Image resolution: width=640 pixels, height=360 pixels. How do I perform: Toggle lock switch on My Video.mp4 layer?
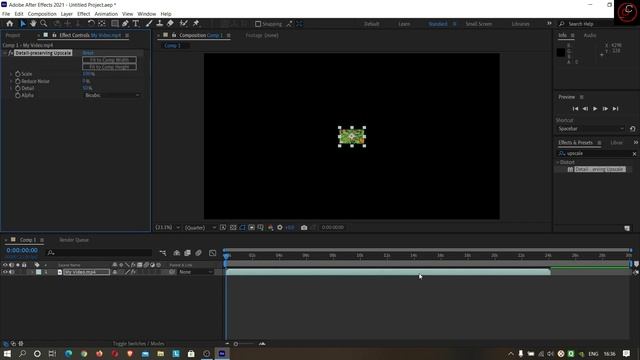tap(24, 272)
